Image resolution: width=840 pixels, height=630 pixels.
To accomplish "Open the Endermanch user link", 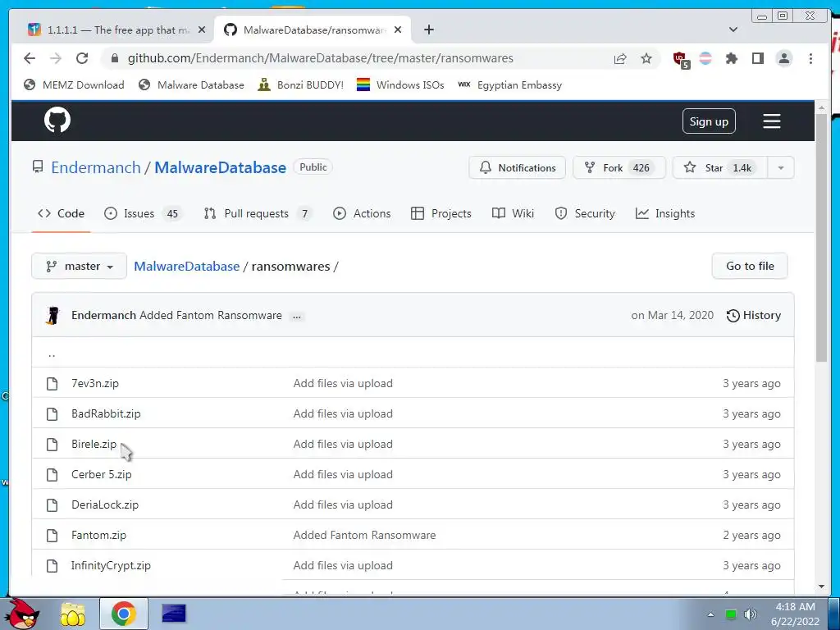I will tap(96, 167).
